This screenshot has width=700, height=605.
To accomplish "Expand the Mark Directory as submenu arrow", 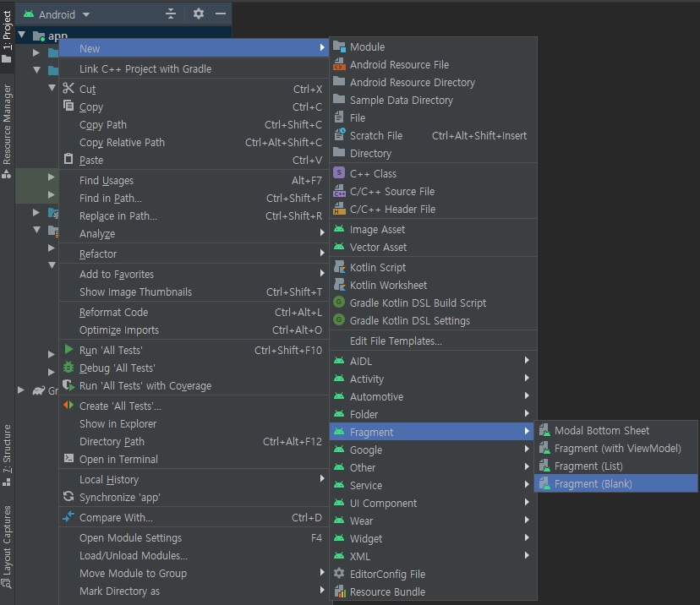I will coord(322,591).
